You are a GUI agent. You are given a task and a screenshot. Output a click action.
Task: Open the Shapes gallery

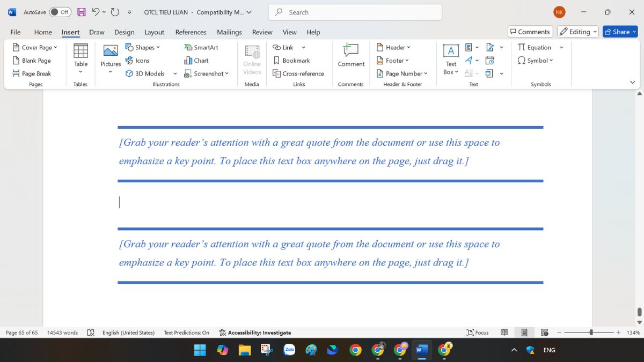coord(143,47)
